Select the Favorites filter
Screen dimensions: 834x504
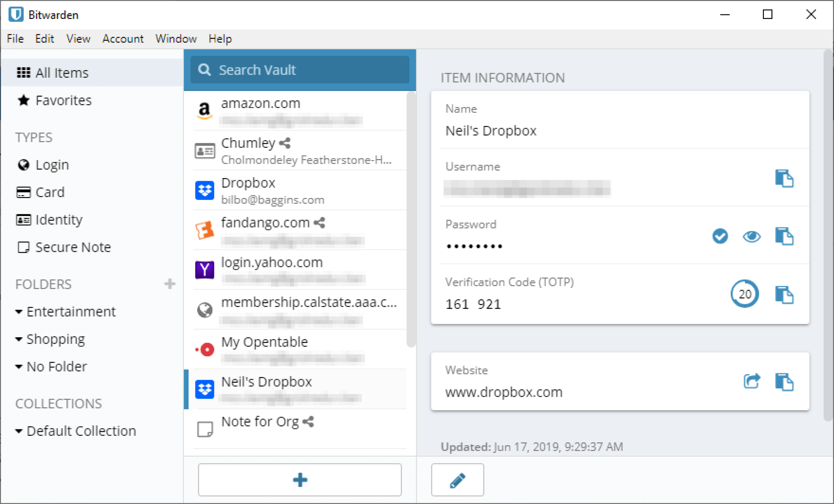point(64,100)
